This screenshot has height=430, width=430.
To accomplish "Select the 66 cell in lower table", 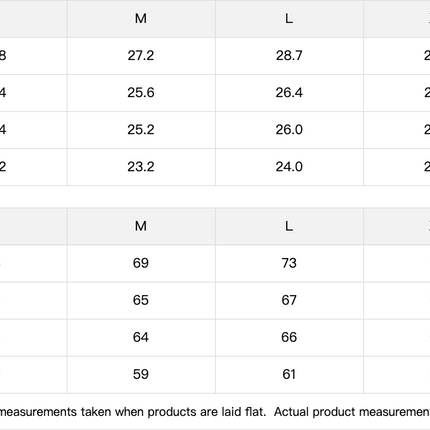I will (289, 337).
